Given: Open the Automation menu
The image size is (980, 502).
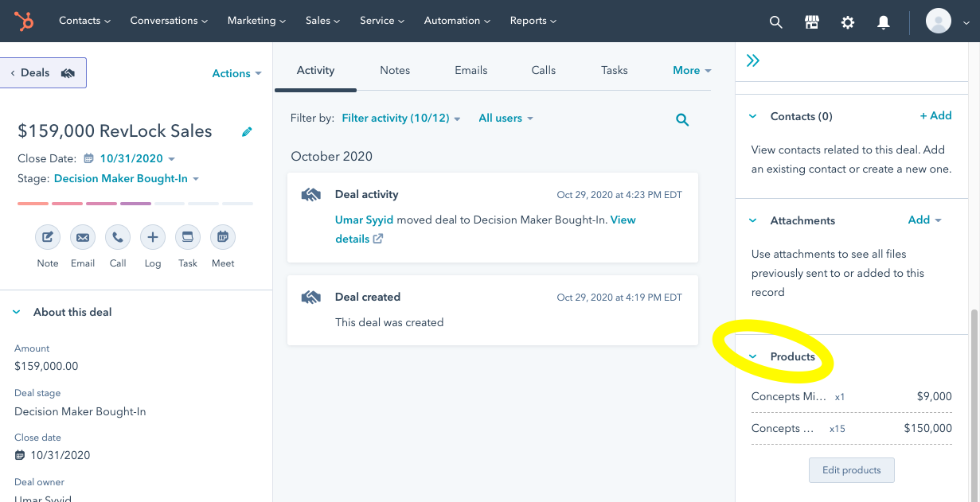Looking at the screenshot, I should tap(457, 21).
